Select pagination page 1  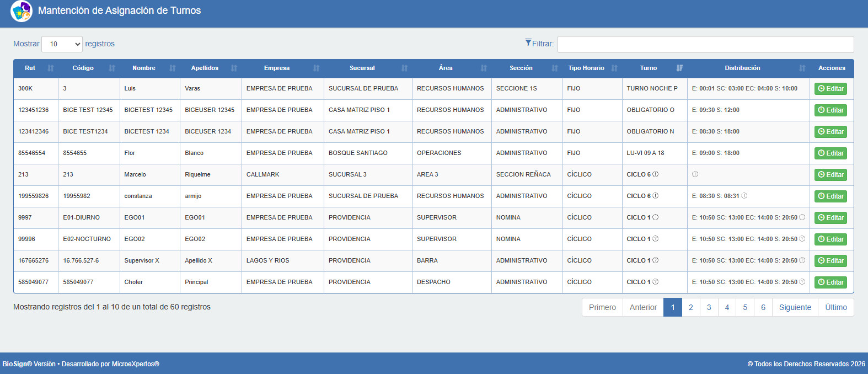click(673, 307)
